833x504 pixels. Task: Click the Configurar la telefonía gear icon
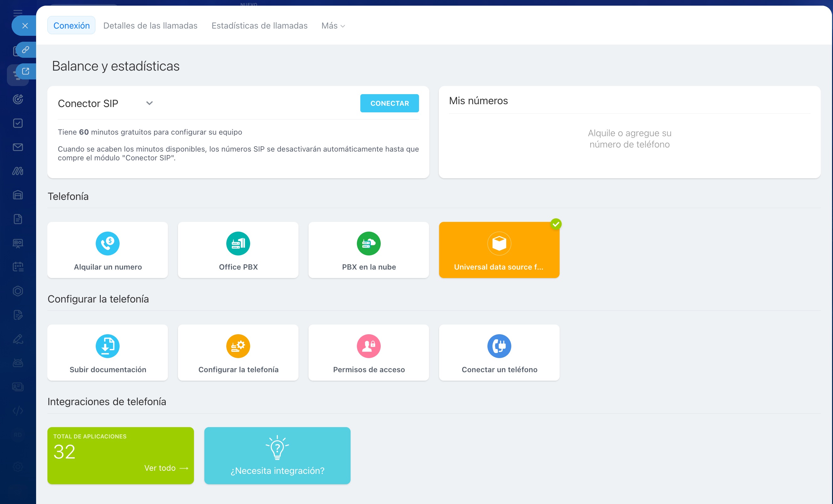(x=238, y=346)
